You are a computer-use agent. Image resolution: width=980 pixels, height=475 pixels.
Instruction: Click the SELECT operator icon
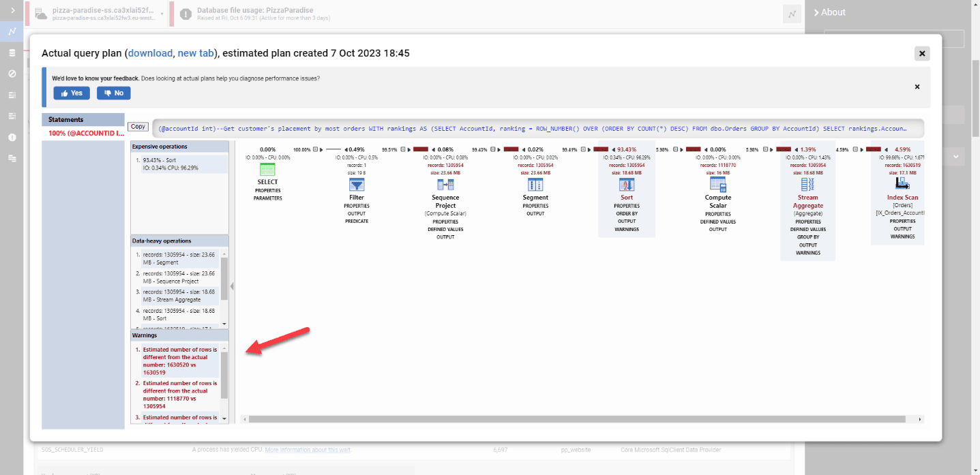[x=267, y=170]
